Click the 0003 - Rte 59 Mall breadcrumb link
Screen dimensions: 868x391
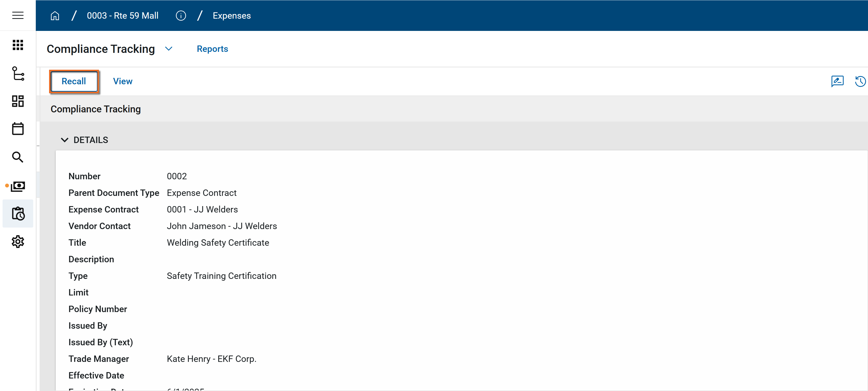coord(123,16)
